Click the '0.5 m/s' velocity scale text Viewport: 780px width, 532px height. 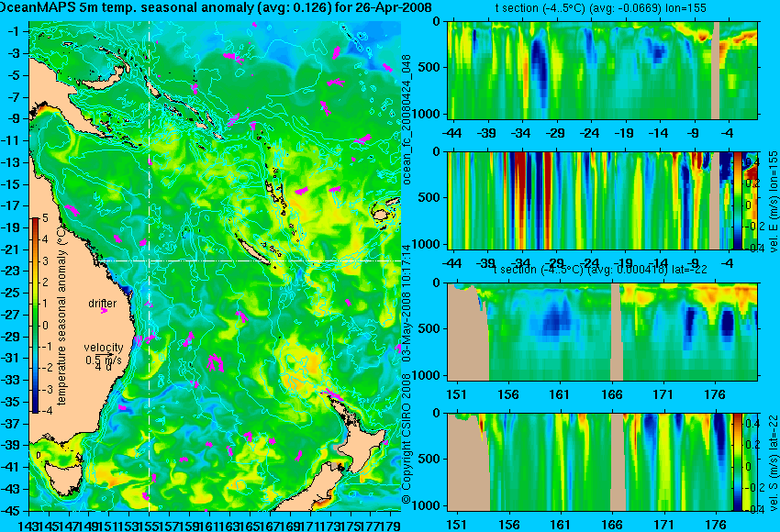coord(104,360)
